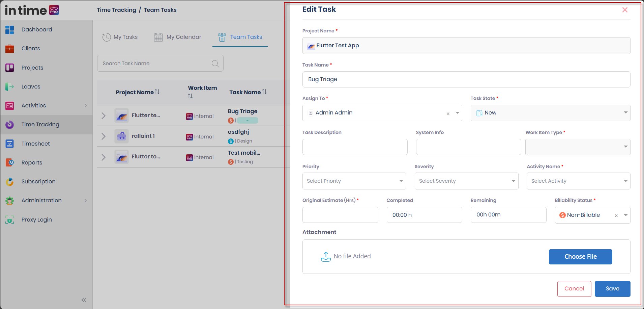644x309 pixels.
Task: Close the Edit Task panel
Action: pyautogui.click(x=625, y=10)
